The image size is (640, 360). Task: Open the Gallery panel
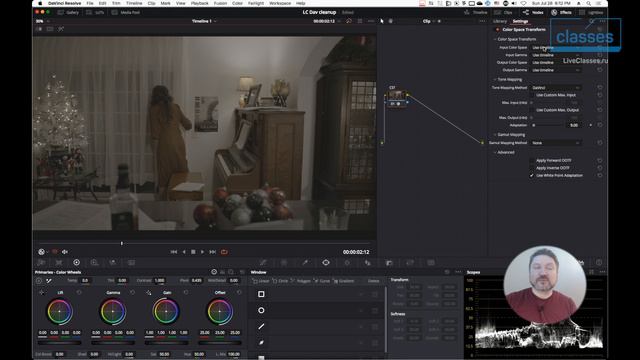(x=68, y=13)
